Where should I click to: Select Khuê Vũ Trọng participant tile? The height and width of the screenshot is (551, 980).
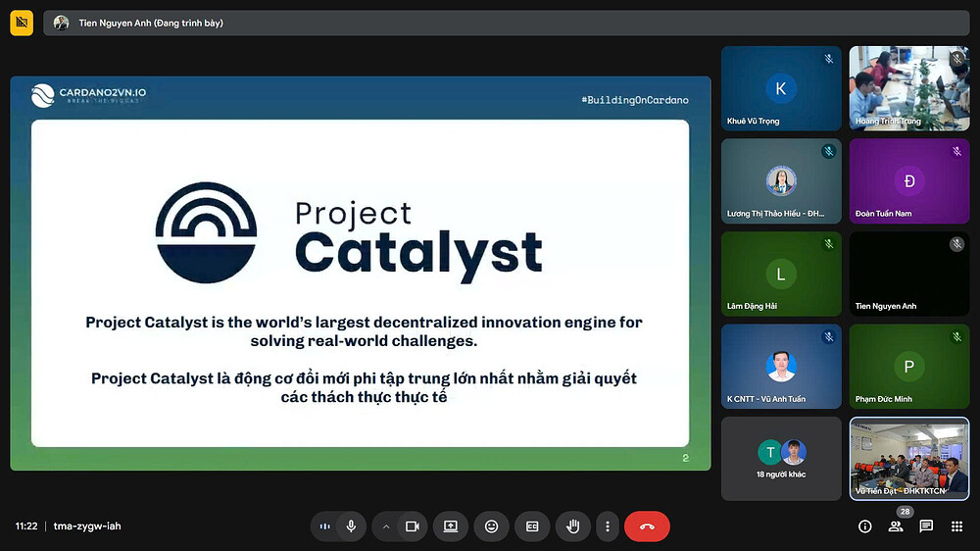[781, 88]
